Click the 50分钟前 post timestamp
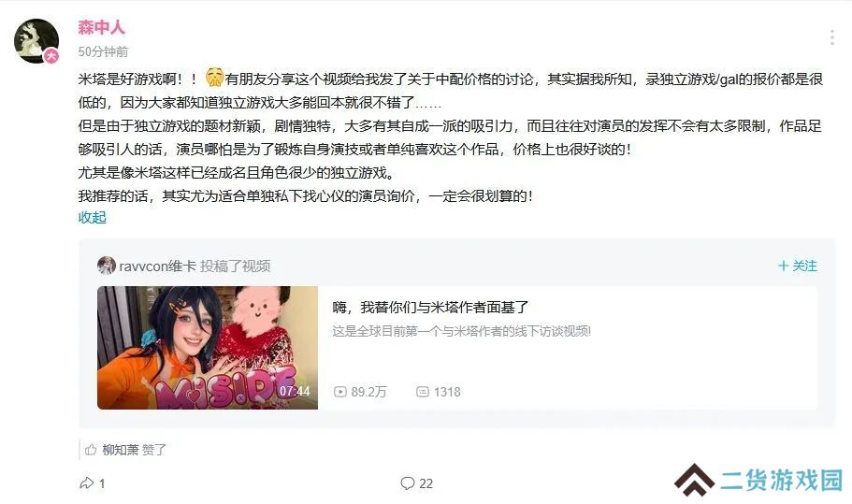Image resolution: width=852 pixels, height=504 pixels. pos(103,51)
